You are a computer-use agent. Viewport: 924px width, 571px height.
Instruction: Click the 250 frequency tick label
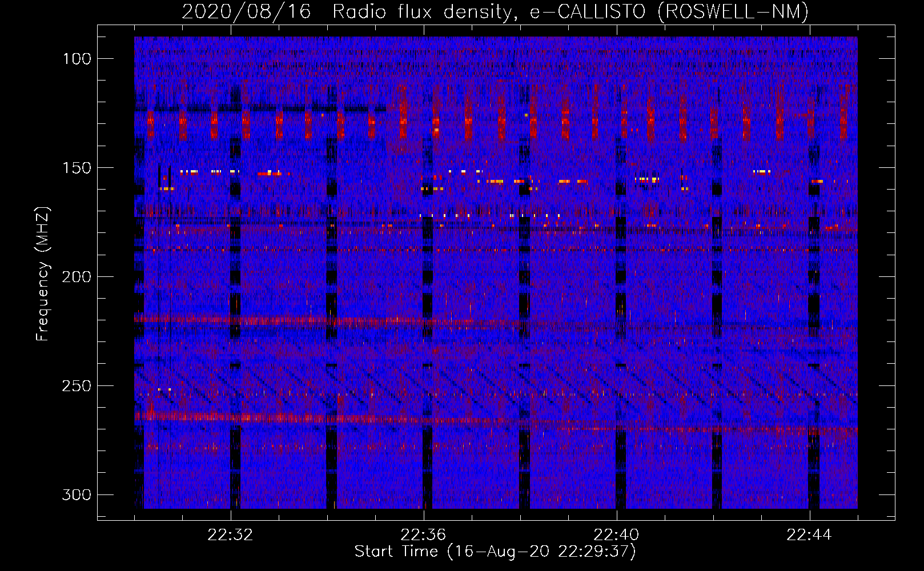76,386
